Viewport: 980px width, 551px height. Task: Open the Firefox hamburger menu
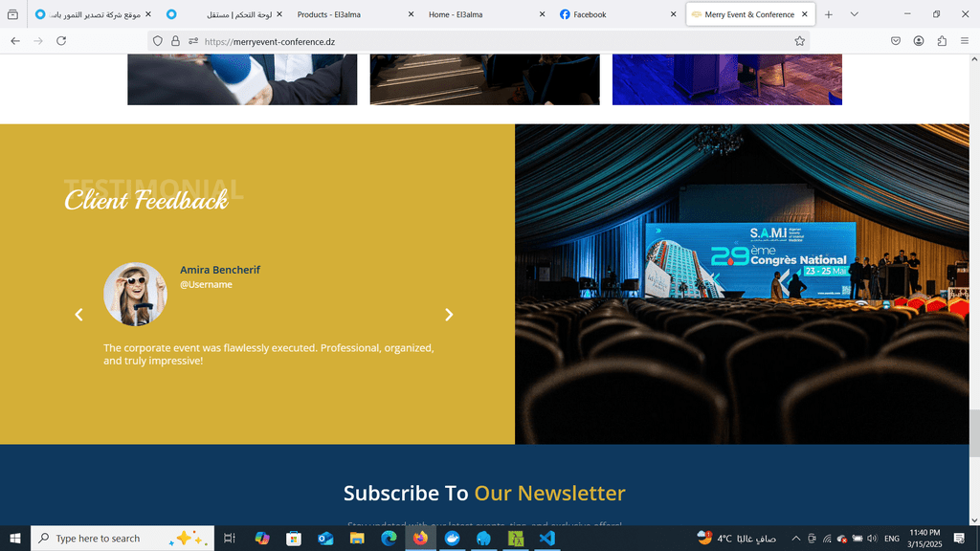click(x=965, y=41)
